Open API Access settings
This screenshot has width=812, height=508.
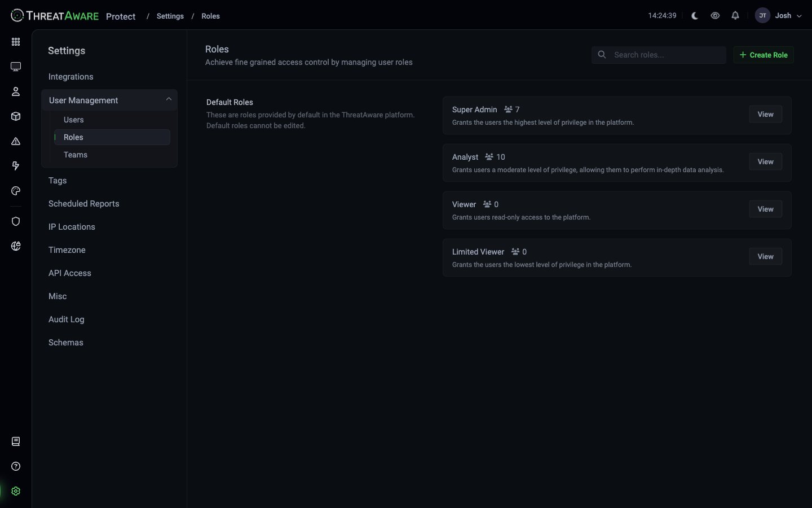point(70,273)
